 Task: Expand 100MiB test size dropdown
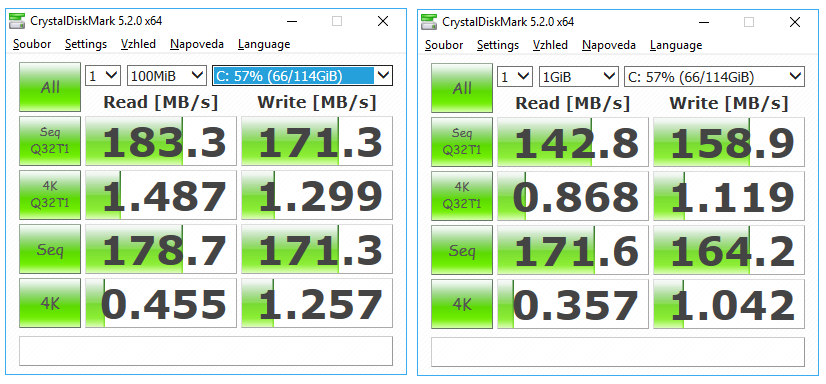(x=166, y=76)
